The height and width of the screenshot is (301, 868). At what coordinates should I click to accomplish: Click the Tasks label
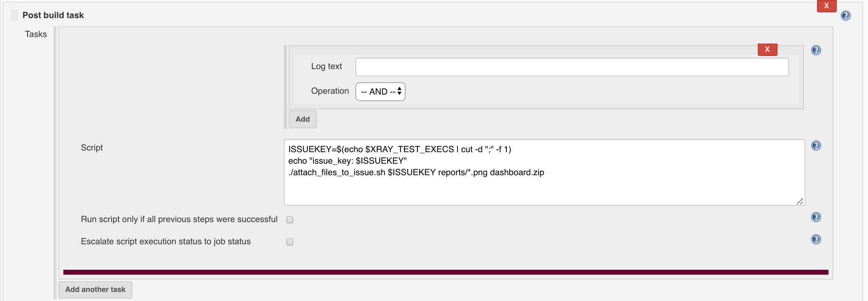point(36,34)
